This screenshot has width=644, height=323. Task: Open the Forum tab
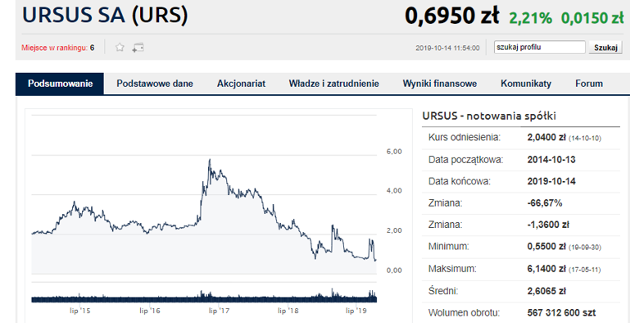coord(589,84)
